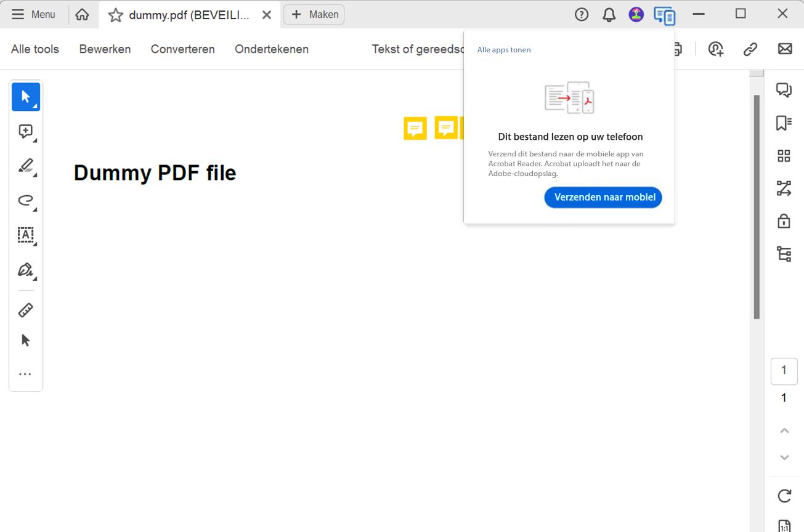Open the Converteren menu

[183, 49]
